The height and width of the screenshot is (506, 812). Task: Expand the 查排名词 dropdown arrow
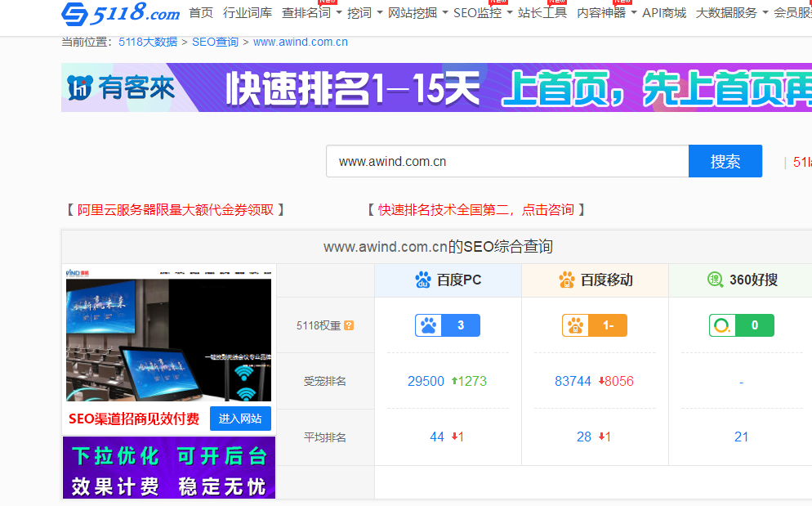pyautogui.click(x=339, y=12)
